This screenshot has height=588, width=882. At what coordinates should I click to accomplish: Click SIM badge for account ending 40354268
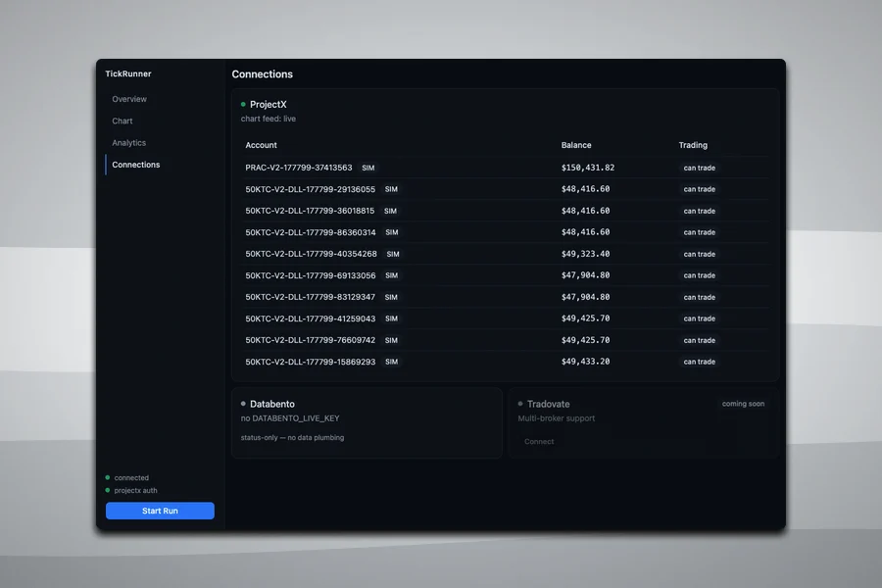click(x=393, y=255)
